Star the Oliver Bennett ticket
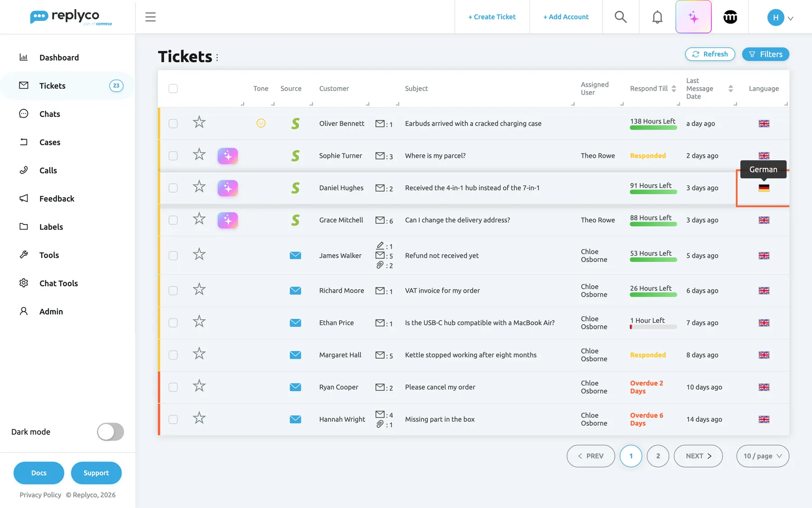Image resolution: width=812 pixels, height=508 pixels. click(199, 122)
